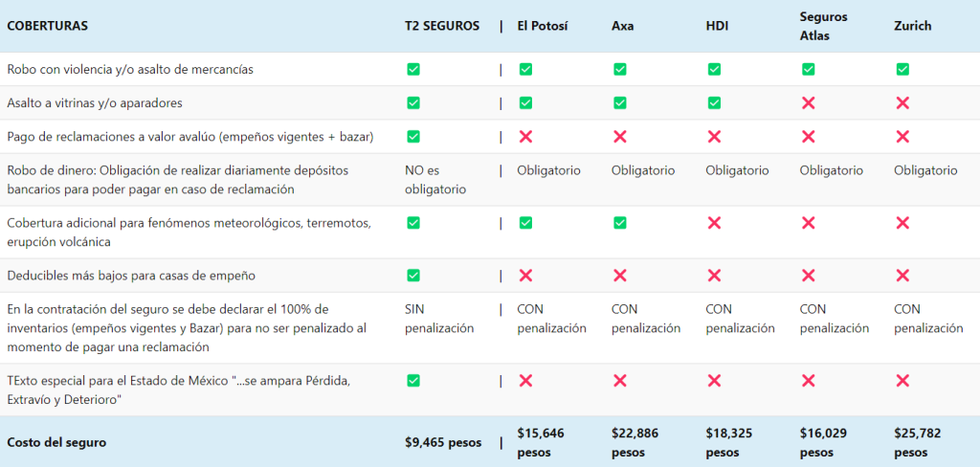Click Seguros Atlas cross for Asalto a vitrinas

(809, 102)
